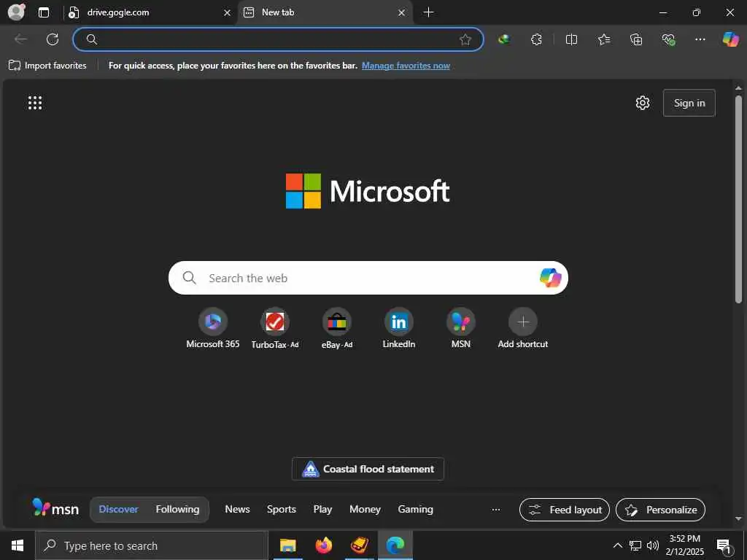The height and width of the screenshot is (560, 747).
Task: Toggle Split screen icon
Action: click(571, 39)
